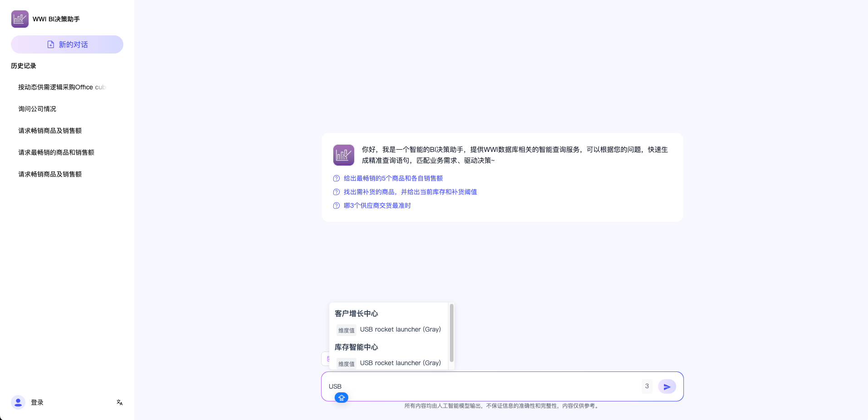Open history item 按动态供需逻辑采购Office
Viewport: 868px width, 420px height.
coord(62,87)
